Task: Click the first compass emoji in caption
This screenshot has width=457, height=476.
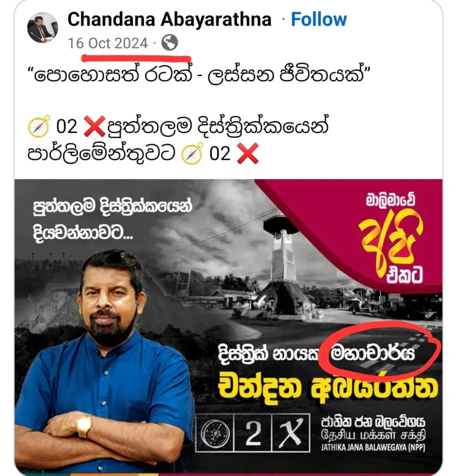Action: 39,126
